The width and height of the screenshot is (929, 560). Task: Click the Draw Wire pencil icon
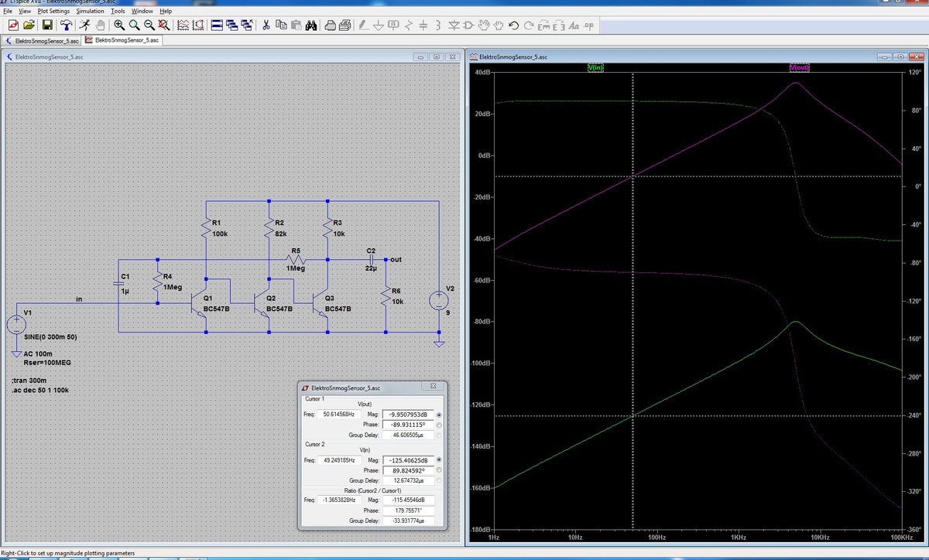(363, 25)
